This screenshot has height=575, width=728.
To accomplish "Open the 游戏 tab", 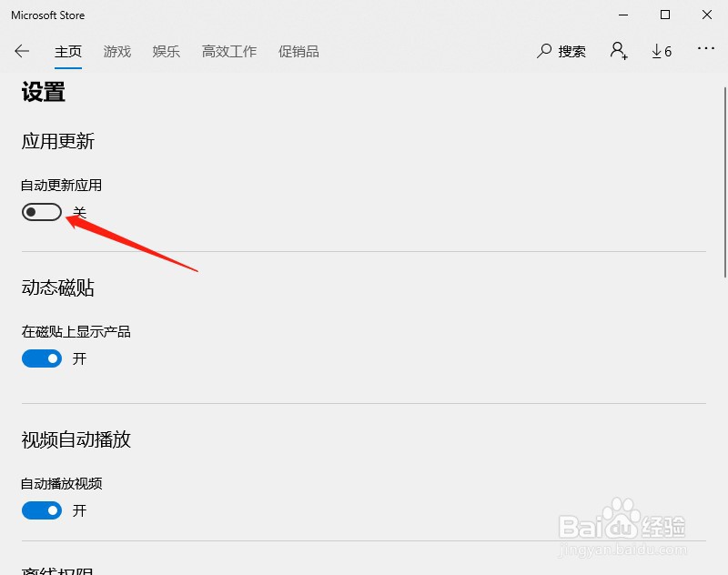I will pyautogui.click(x=117, y=51).
